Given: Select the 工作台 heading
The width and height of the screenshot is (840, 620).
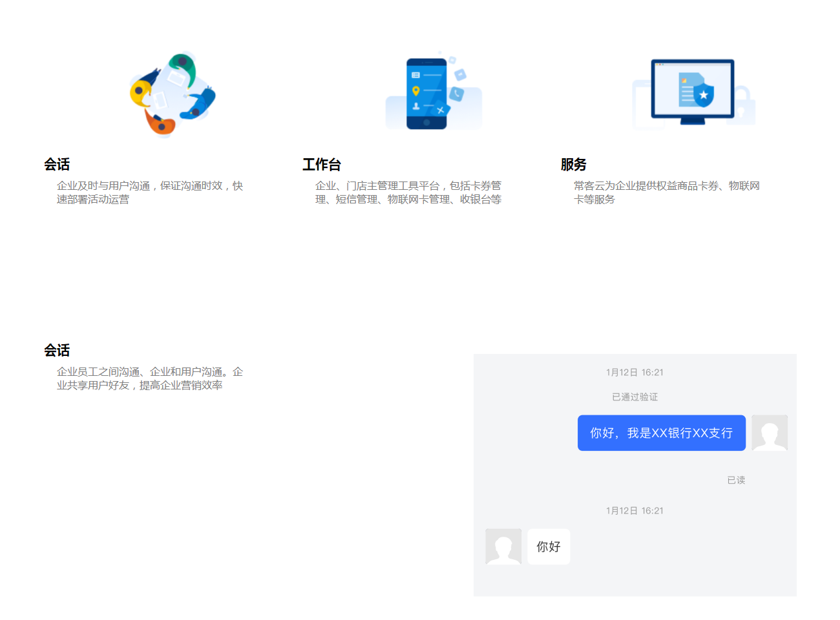Looking at the screenshot, I should click(321, 165).
